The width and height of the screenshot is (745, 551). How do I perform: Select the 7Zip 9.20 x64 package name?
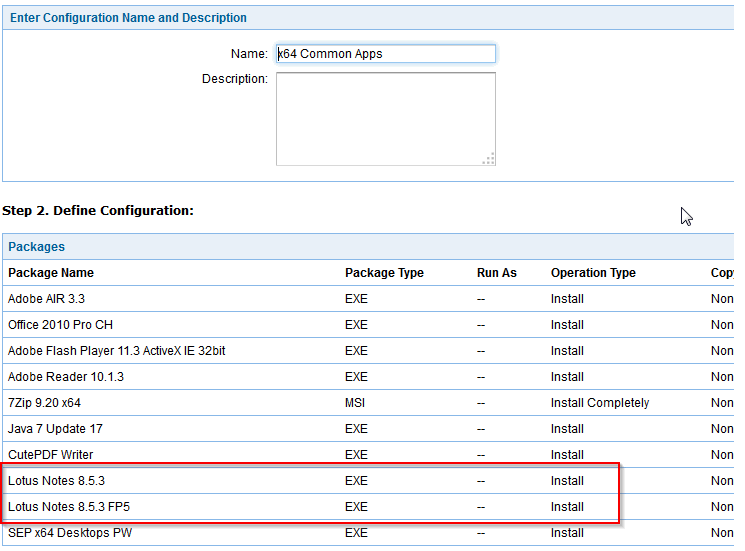pos(44,403)
